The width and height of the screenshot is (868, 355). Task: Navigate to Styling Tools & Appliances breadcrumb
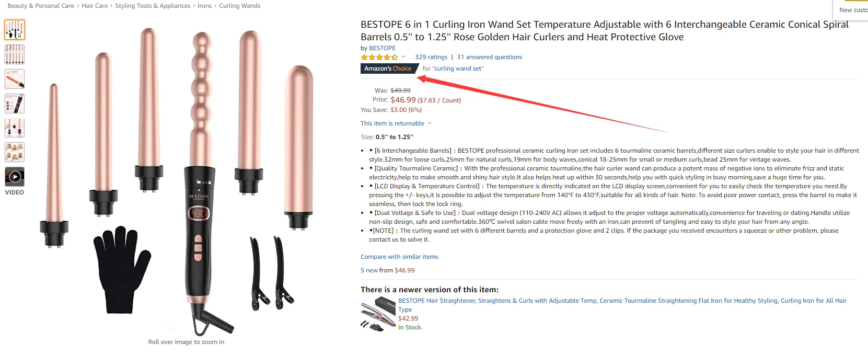(153, 6)
